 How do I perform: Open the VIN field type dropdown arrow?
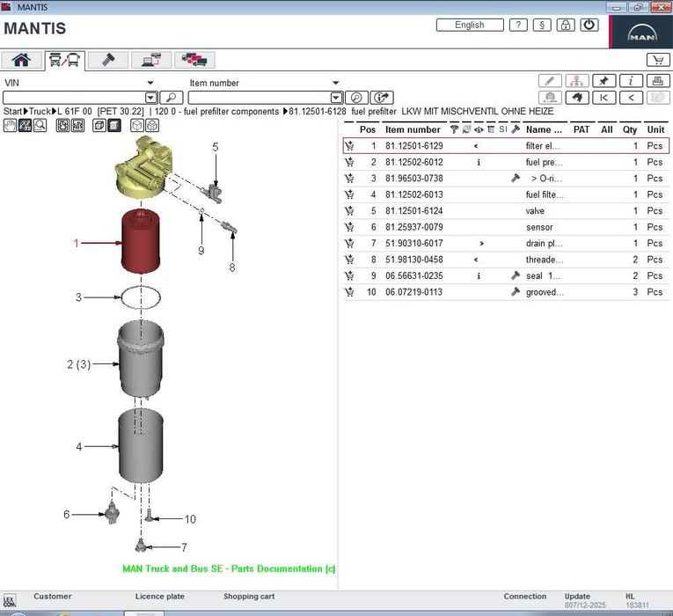pos(150,83)
